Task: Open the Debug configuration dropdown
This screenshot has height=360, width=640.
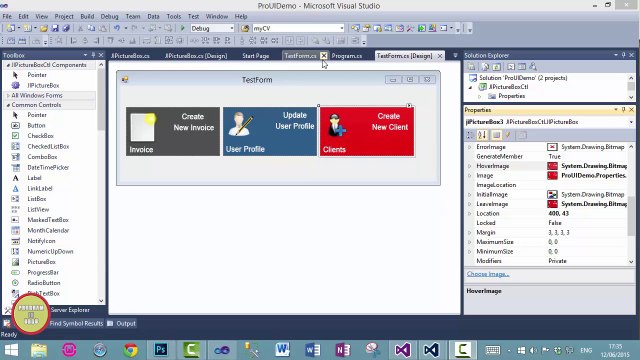Action: 231,28
